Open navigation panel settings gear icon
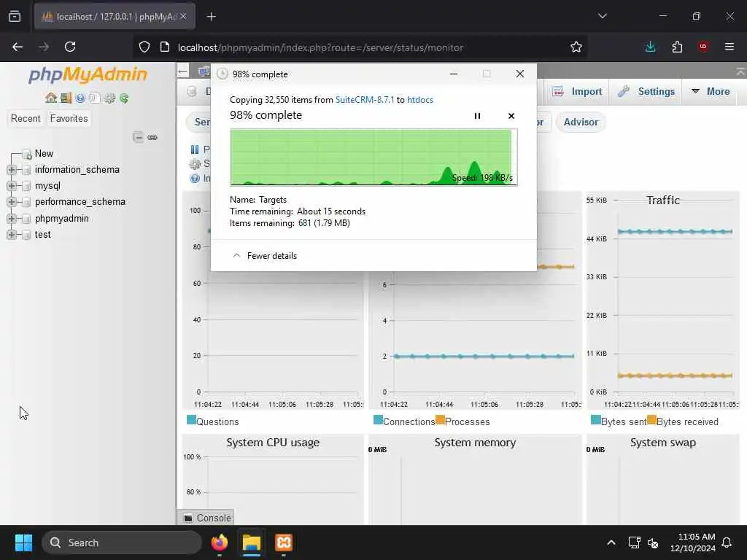 (x=109, y=98)
